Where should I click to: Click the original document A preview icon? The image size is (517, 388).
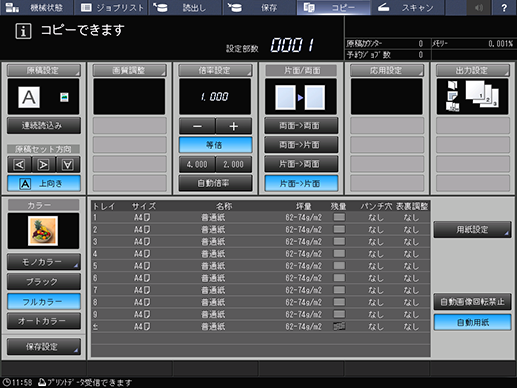tap(29, 97)
